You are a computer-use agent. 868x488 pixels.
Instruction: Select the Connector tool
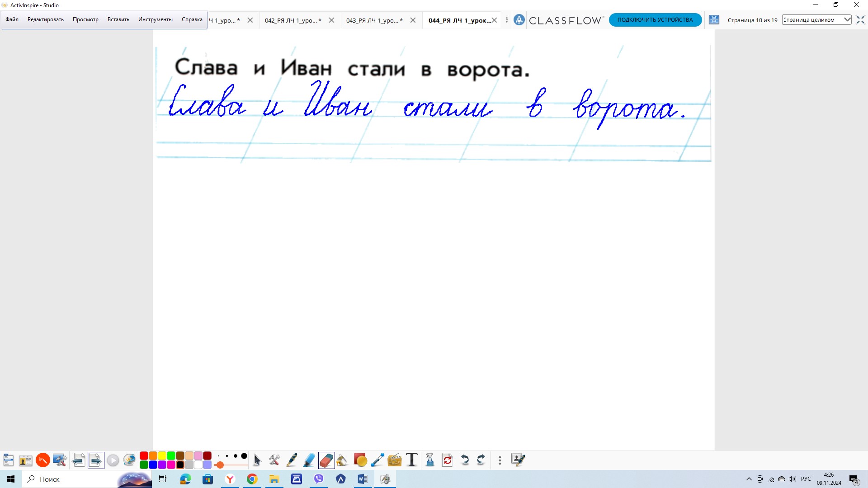click(377, 460)
